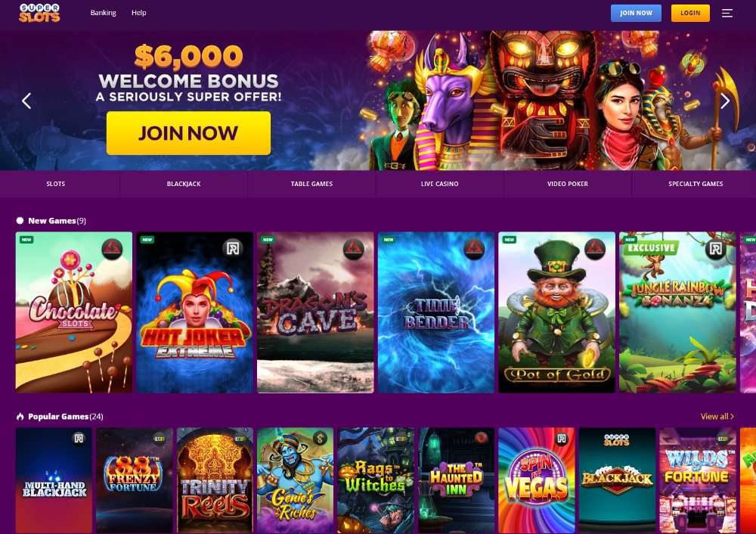Viewport: 756px width, 534px height.
Task: Click provider badge on Pot of Gold
Action: coord(595,249)
